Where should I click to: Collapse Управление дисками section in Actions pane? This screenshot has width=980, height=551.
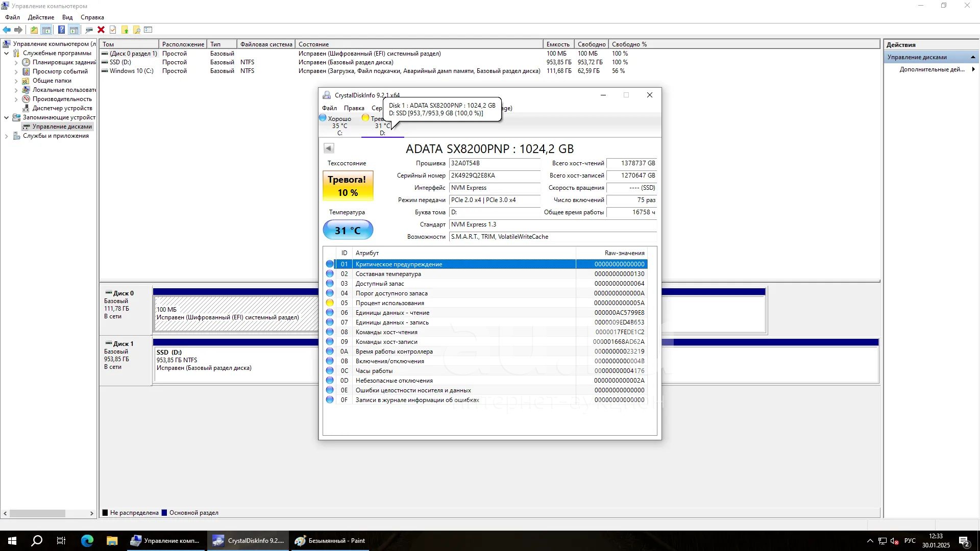pyautogui.click(x=973, y=57)
